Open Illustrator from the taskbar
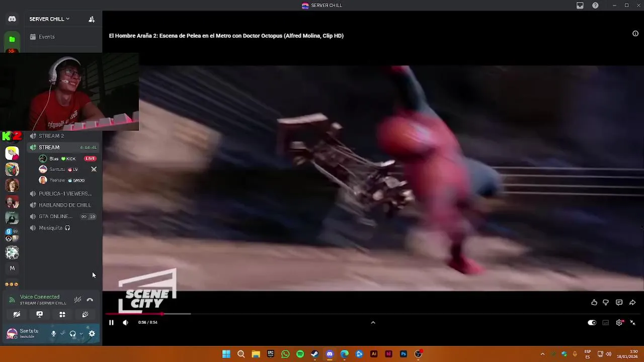The image size is (644, 362). 374,354
